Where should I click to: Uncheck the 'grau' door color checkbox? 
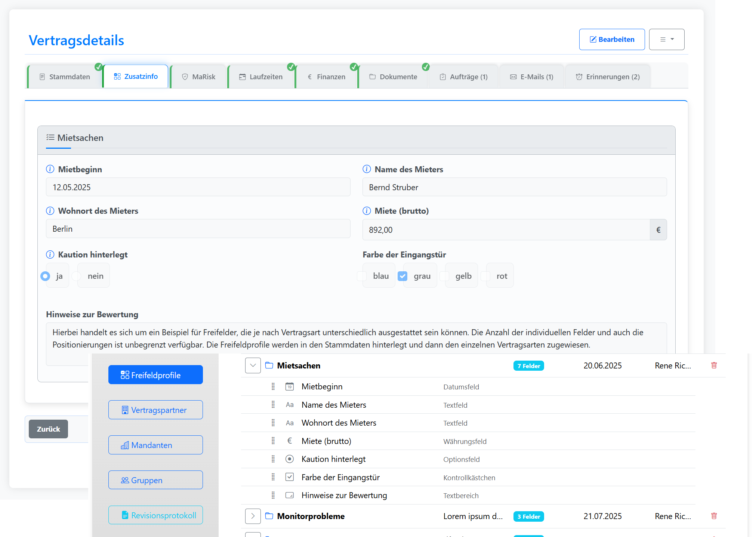tap(402, 276)
